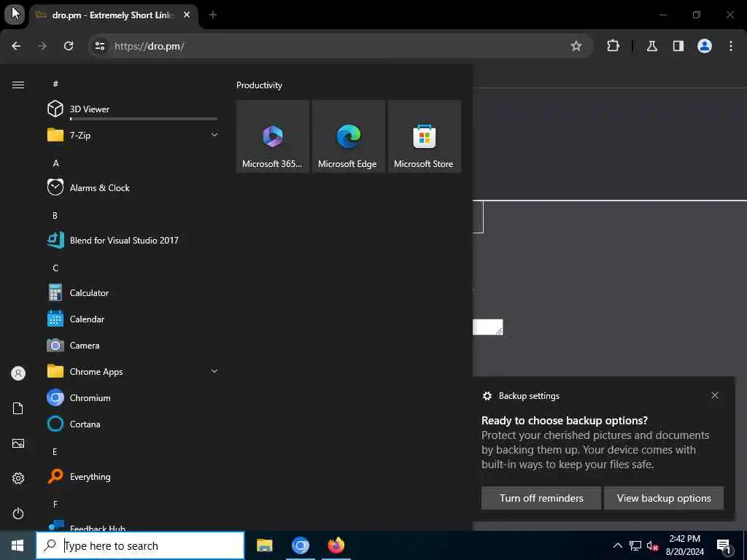The image size is (747, 560).
Task: Bookmark this page with the star
Action: coord(576,46)
